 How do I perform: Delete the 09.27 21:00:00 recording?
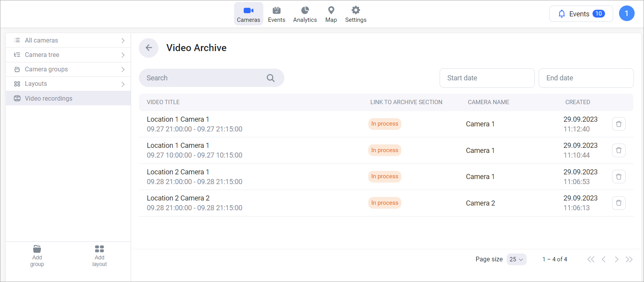tap(618, 124)
